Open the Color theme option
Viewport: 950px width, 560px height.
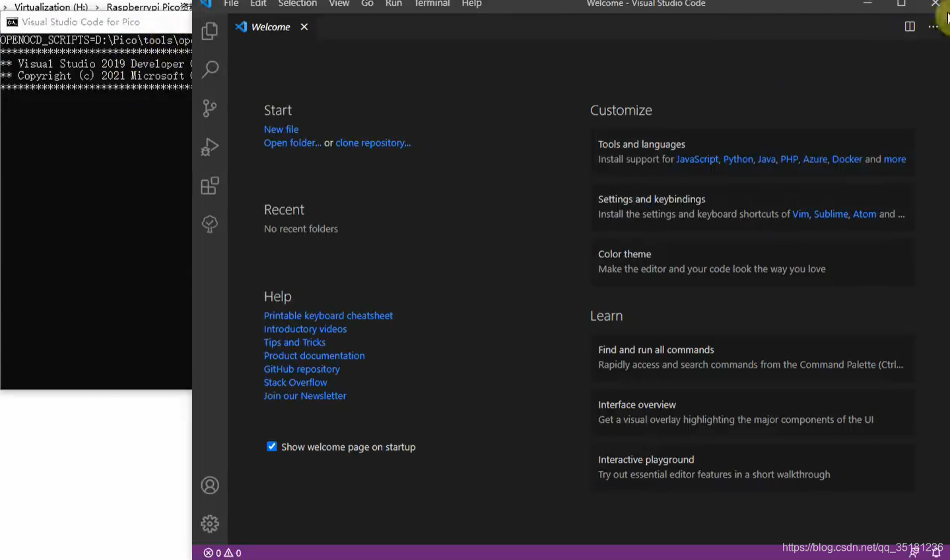pyautogui.click(x=752, y=261)
